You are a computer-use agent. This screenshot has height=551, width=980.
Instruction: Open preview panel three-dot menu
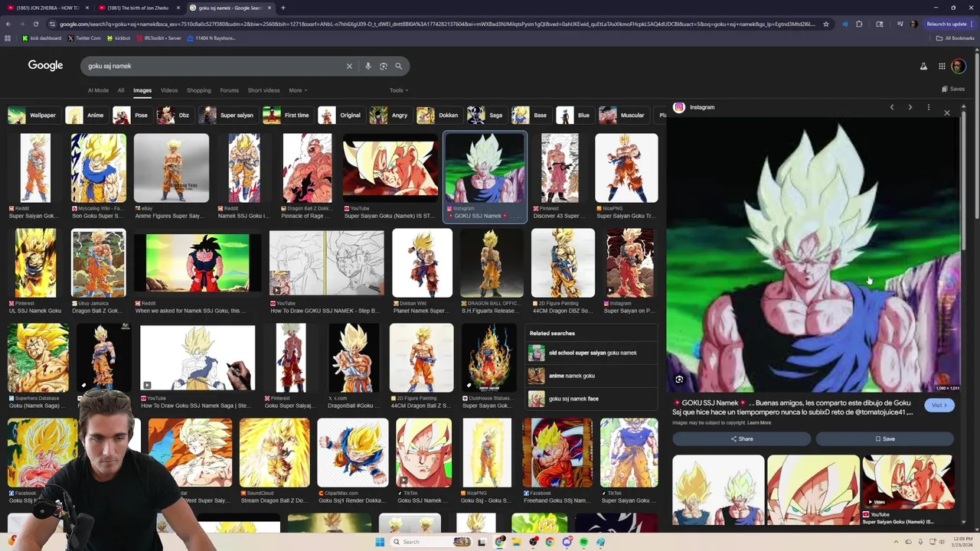pos(929,107)
